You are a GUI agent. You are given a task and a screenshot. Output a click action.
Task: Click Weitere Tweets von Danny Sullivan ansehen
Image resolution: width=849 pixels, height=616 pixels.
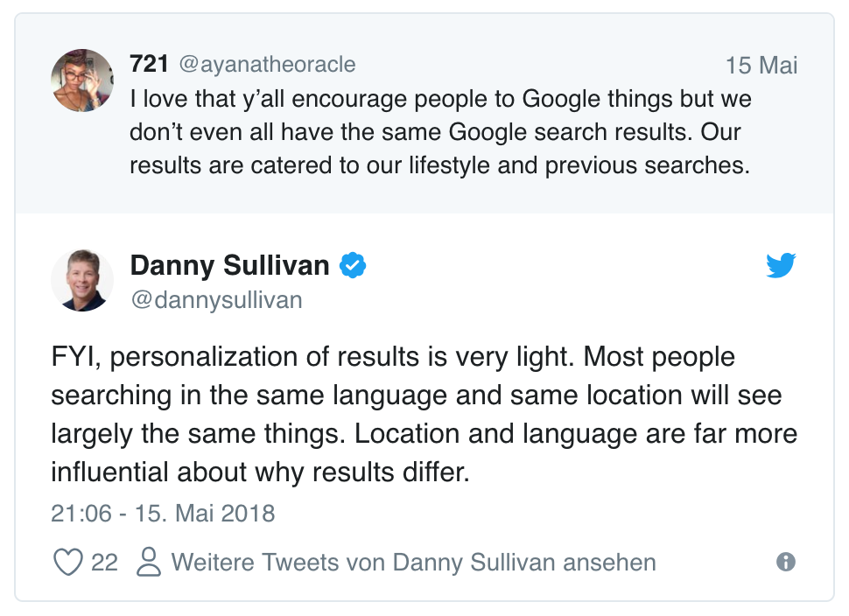(413, 562)
